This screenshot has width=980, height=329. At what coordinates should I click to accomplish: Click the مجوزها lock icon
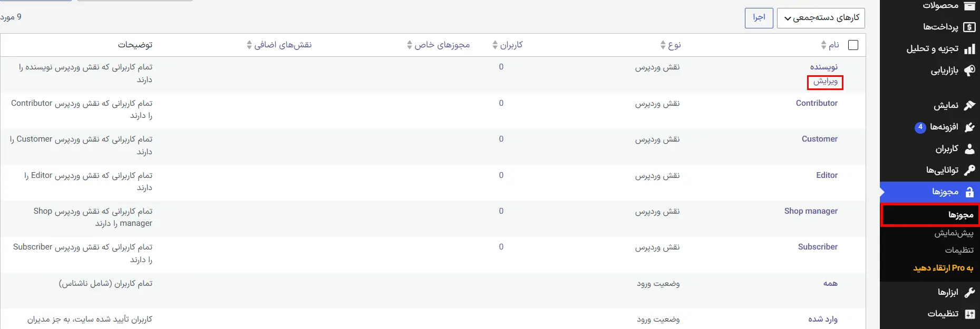[969, 192]
